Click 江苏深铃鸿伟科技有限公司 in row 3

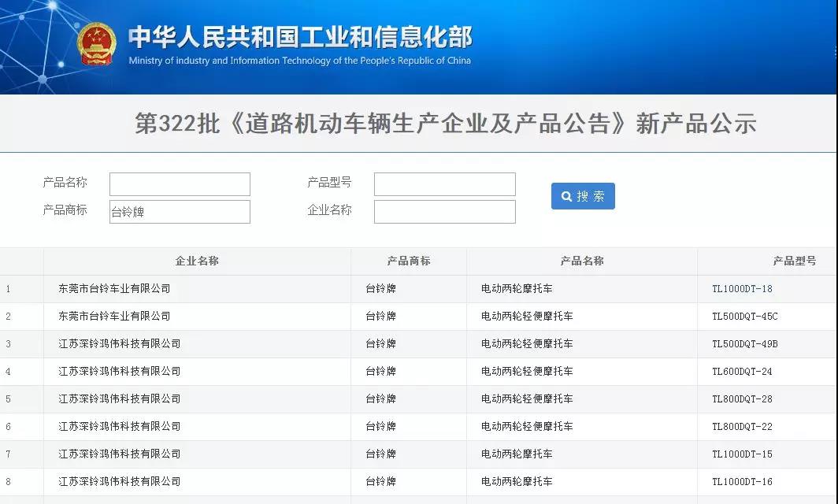coord(119,343)
